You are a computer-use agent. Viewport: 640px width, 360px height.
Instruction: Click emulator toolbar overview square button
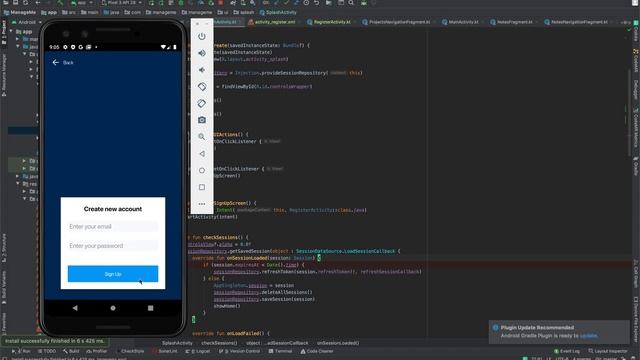(x=202, y=187)
